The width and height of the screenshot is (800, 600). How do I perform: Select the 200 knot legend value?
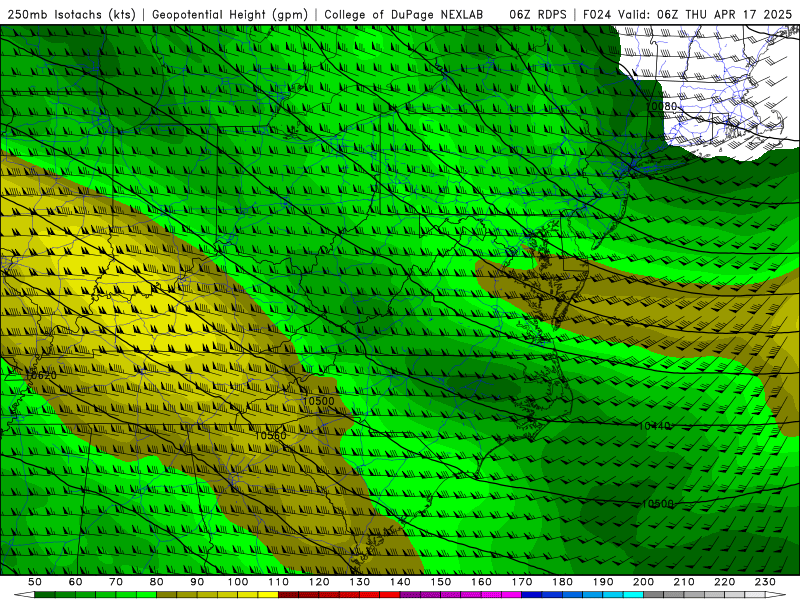[644, 582]
